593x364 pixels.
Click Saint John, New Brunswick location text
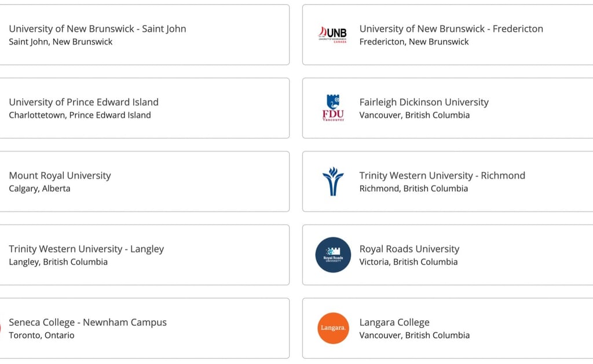pyautogui.click(x=60, y=42)
